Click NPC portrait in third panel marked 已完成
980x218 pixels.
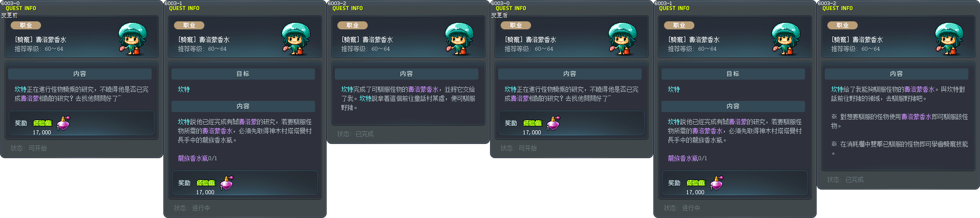pos(460,39)
